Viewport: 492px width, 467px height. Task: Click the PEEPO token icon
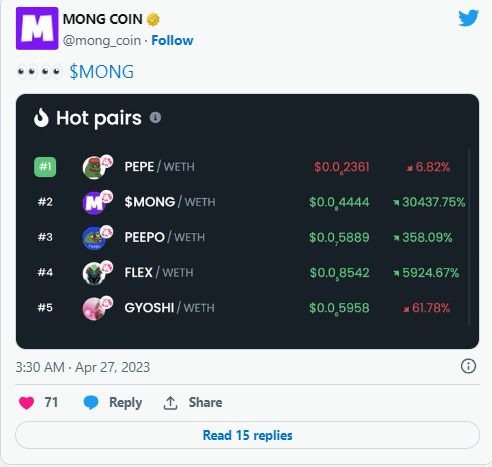95,238
